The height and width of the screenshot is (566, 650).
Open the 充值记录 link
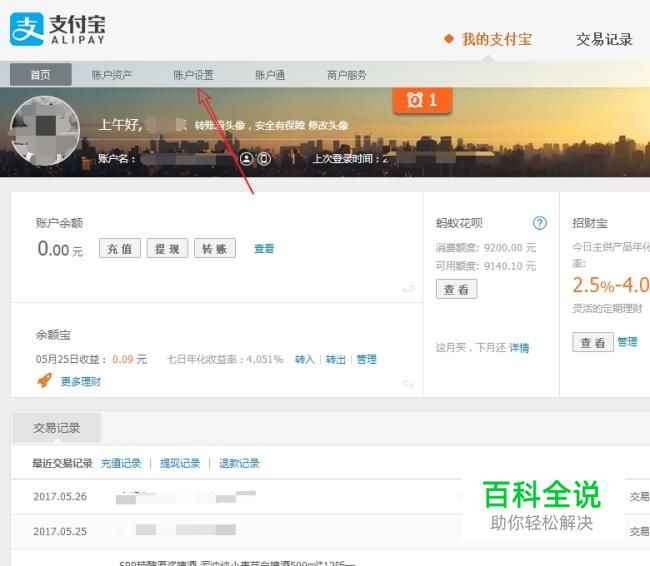click(x=121, y=463)
